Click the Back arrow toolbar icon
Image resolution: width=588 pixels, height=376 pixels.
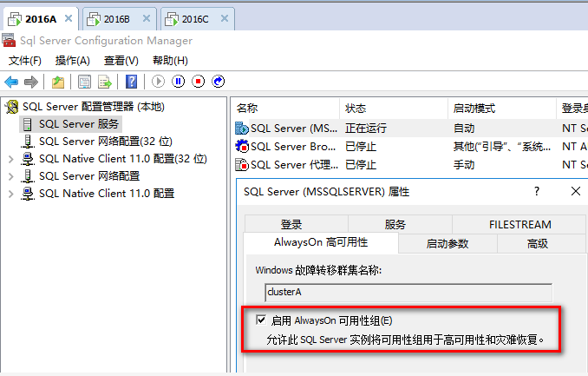pyautogui.click(x=11, y=82)
